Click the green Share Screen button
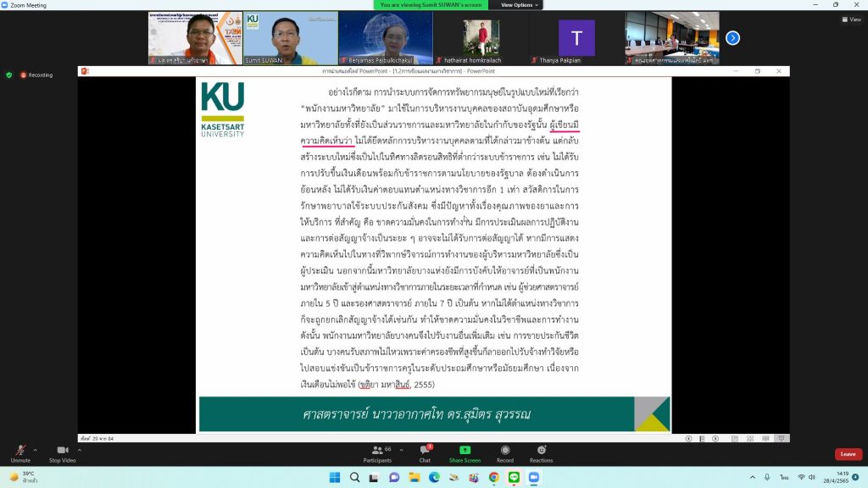Screen dimensions: 868x488 click(465, 452)
